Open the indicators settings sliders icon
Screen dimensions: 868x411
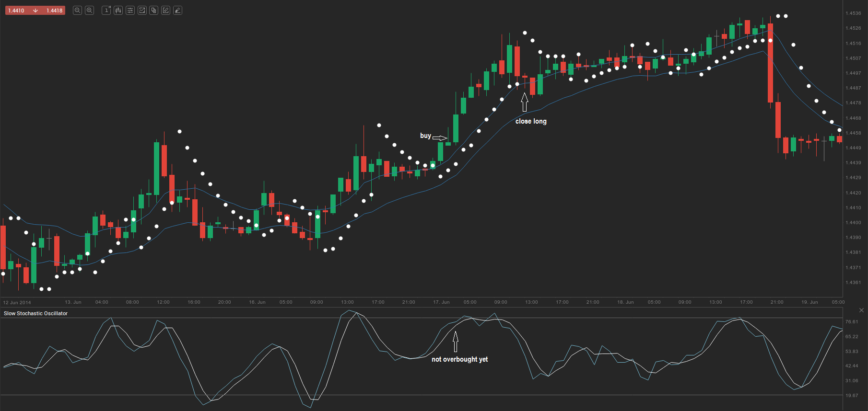point(130,11)
